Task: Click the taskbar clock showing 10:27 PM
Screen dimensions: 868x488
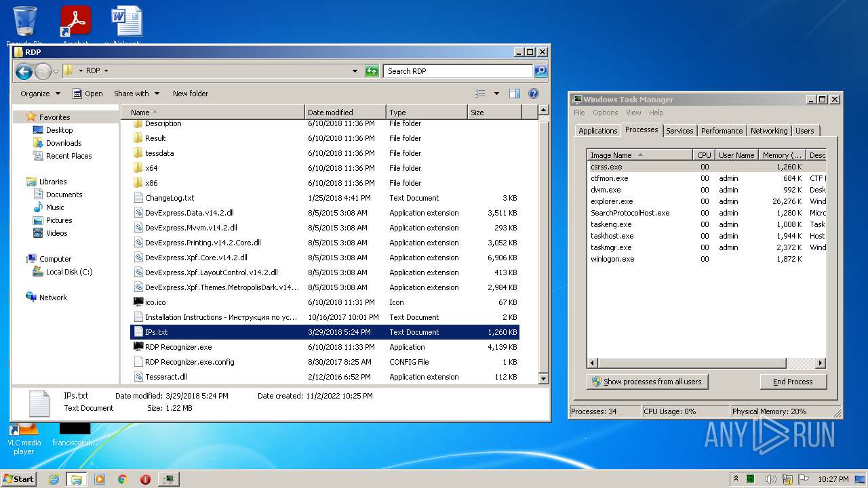Action: (x=833, y=479)
